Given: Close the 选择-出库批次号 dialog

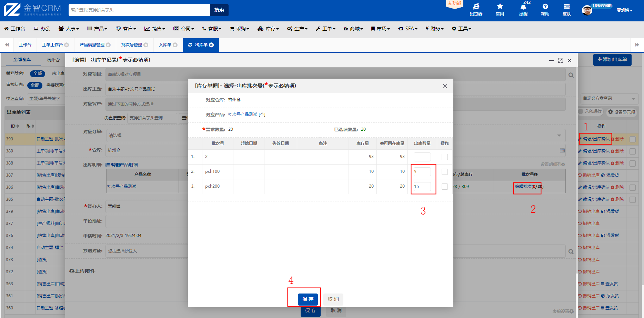Looking at the screenshot, I should pyautogui.click(x=445, y=86).
